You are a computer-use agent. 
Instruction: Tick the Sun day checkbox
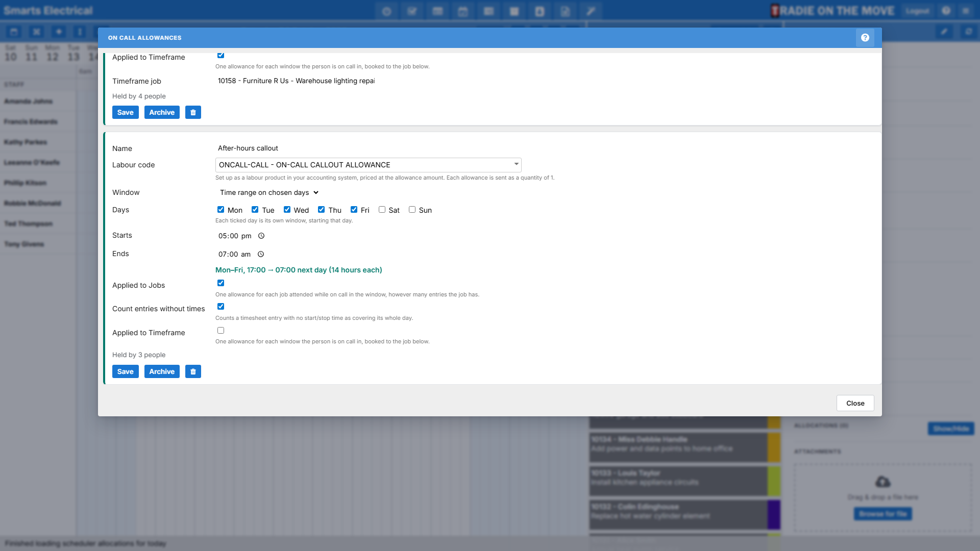(x=412, y=210)
